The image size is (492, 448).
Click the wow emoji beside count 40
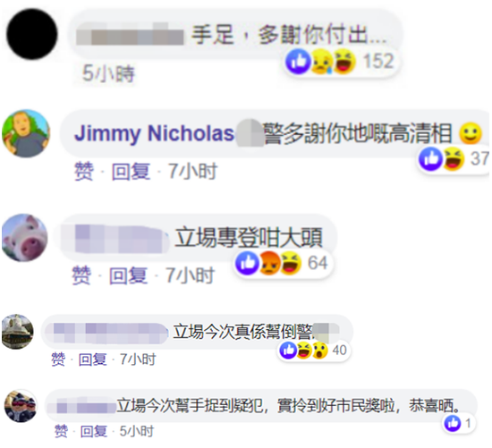319,351
